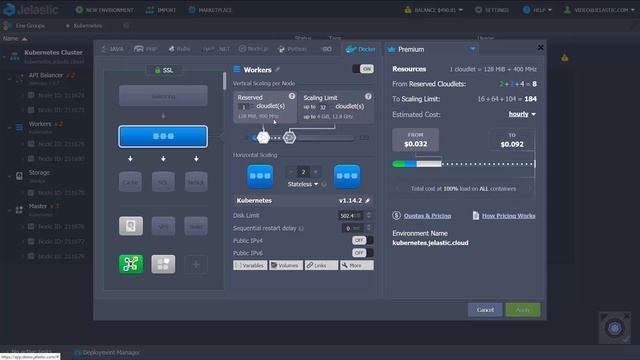Open the How Pricing Works link
The height and width of the screenshot is (360, 640).
(x=508, y=216)
